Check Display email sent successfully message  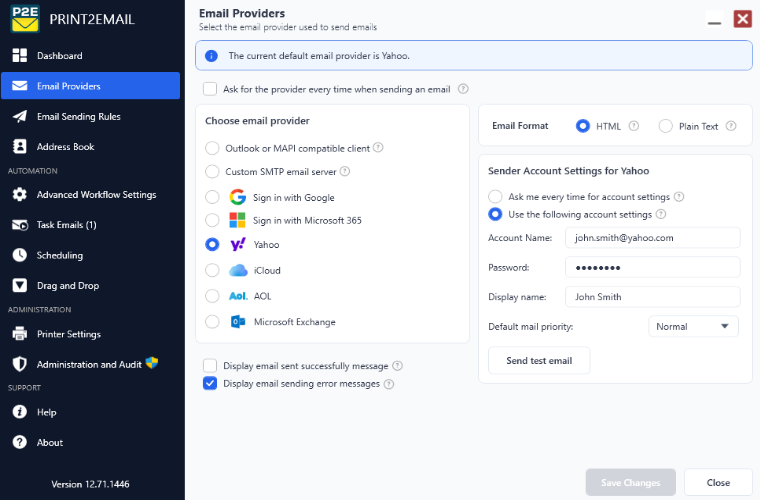click(210, 366)
